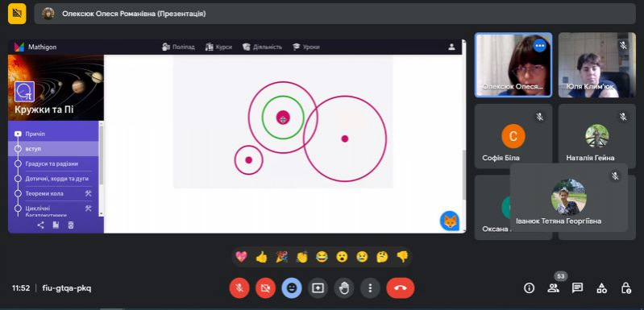The height and width of the screenshot is (310, 644).
Task: Open the Уроки menu in Mathigon
Action: (x=306, y=48)
